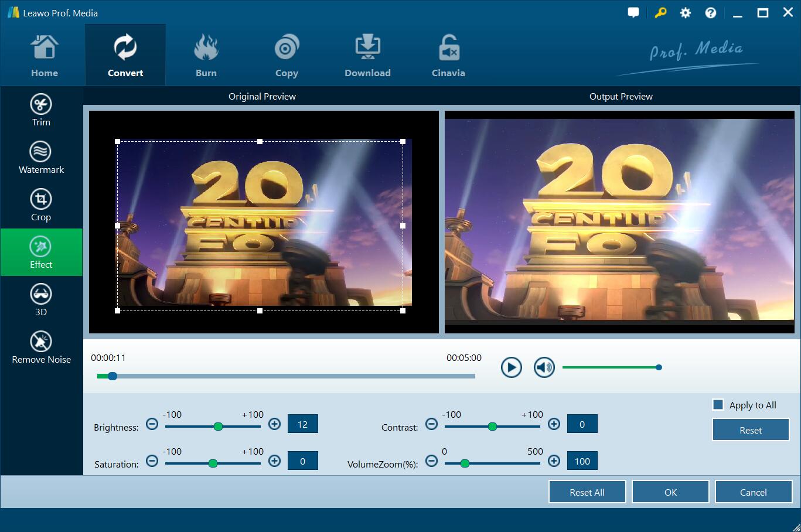This screenshot has width=801, height=532.
Task: Open the Burn module
Action: [x=206, y=56]
